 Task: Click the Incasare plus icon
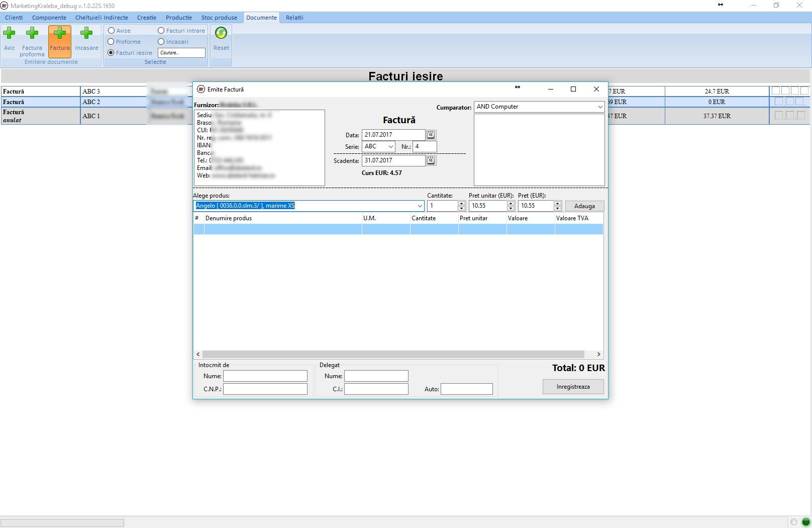point(86,34)
